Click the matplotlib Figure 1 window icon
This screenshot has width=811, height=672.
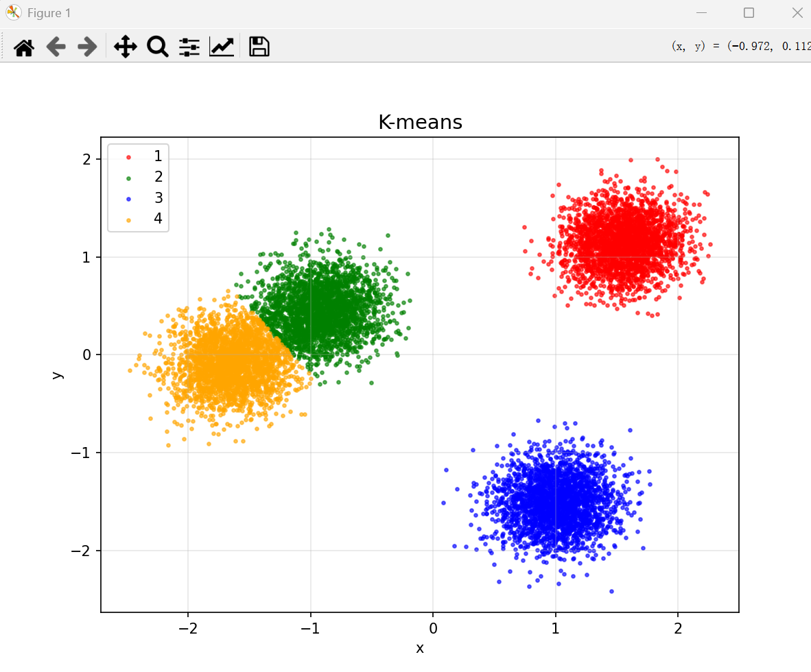coord(14,12)
